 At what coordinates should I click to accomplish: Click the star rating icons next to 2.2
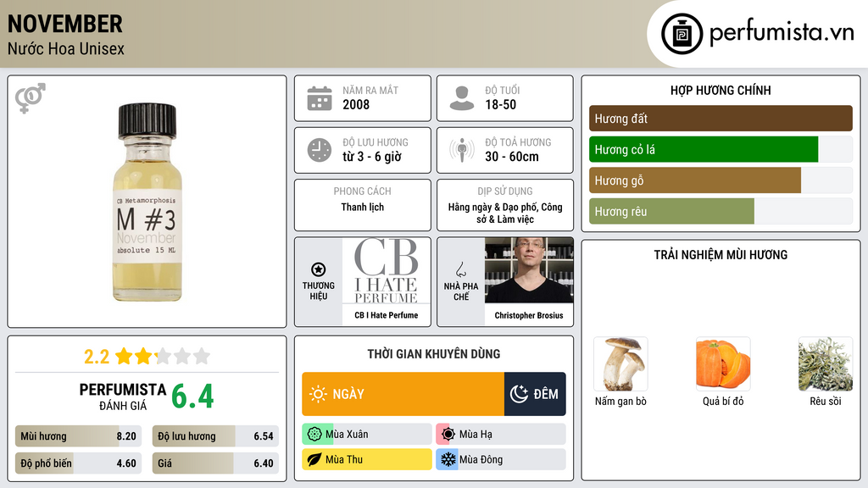(163, 356)
